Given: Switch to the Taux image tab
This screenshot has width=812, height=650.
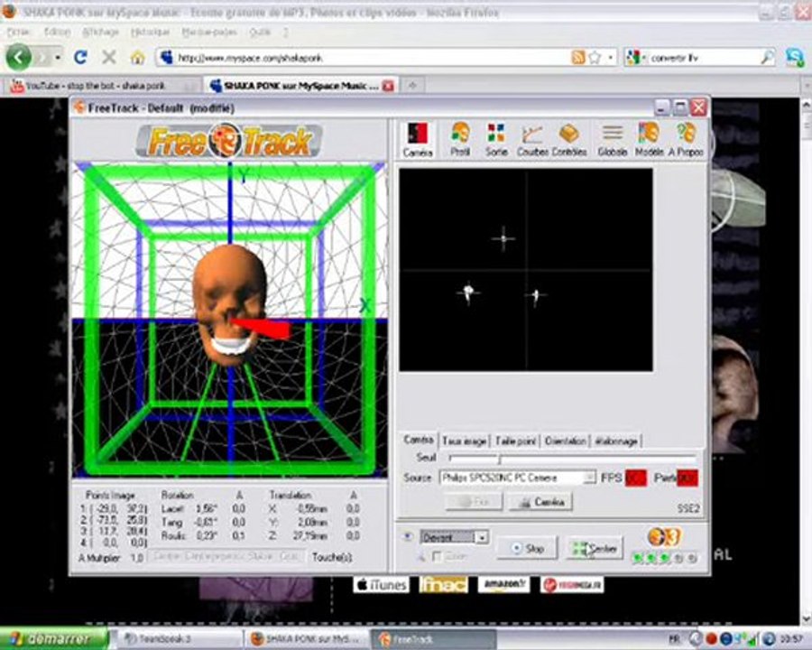Looking at the screenshot, I should 464,441.
